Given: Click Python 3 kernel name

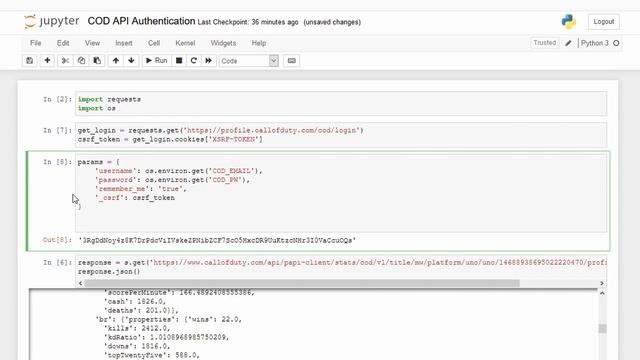Looking at the screenshot, I should point(595,43).
